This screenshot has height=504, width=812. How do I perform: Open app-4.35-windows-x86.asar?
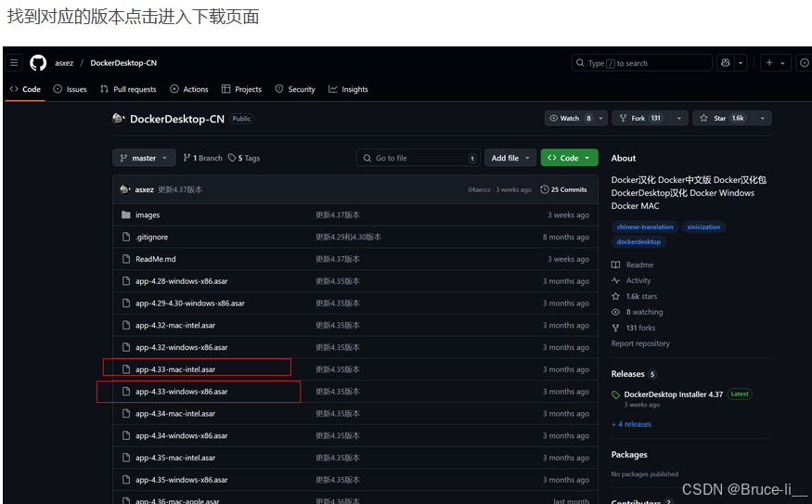pyautogui.click(x=181, y=480)
